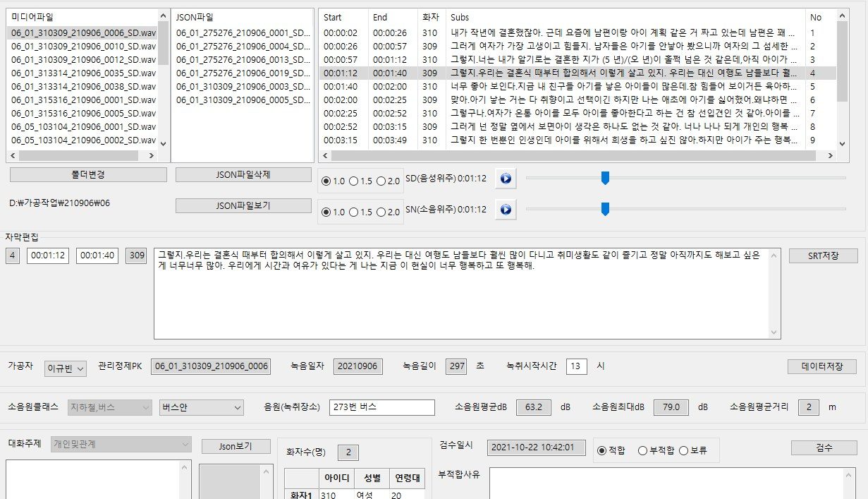Screen dimensions: 868x499
Task: Open the 대화주제 개인및관계 dropdown
Action: 120,445
